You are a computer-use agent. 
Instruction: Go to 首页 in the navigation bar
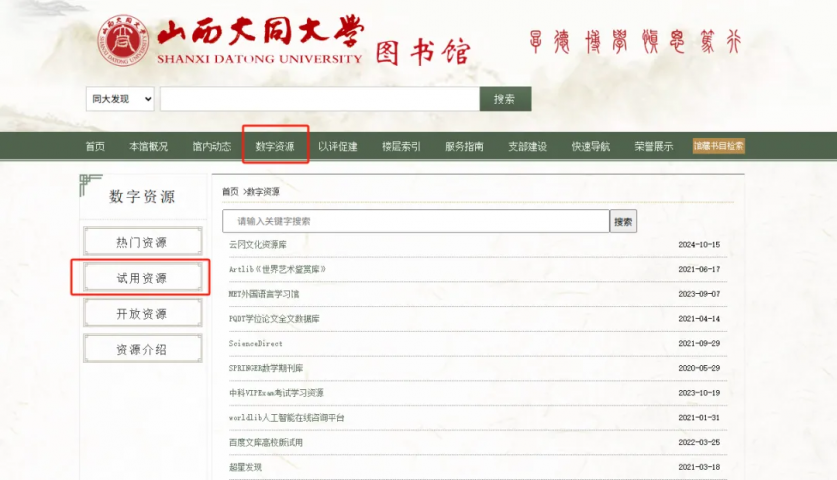tap(95, 147)
